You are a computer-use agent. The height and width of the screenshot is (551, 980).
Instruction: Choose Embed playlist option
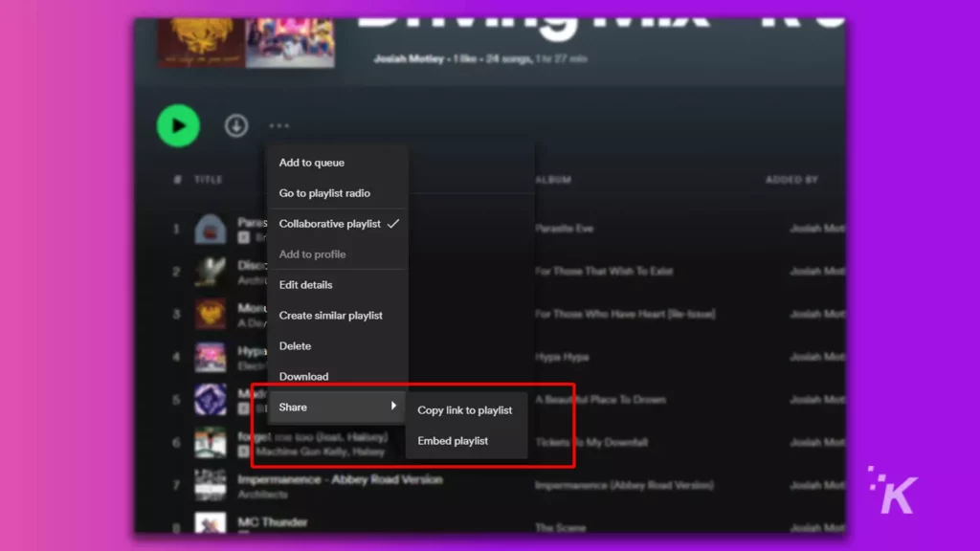point(455,440)
